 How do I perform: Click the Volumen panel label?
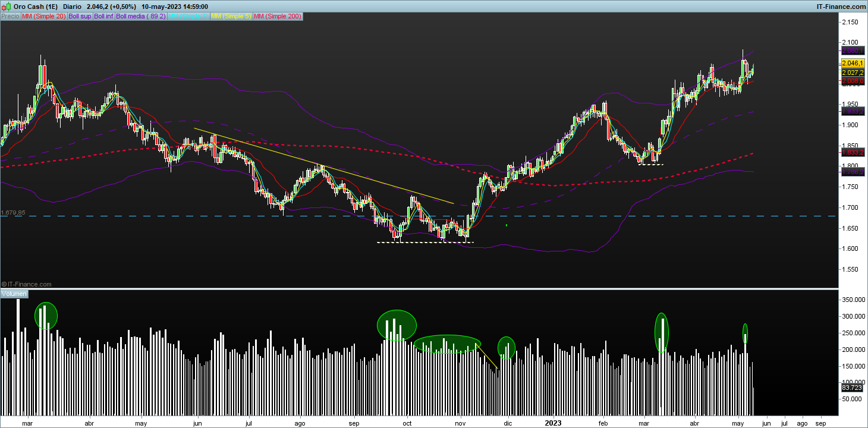pos(14,294)
